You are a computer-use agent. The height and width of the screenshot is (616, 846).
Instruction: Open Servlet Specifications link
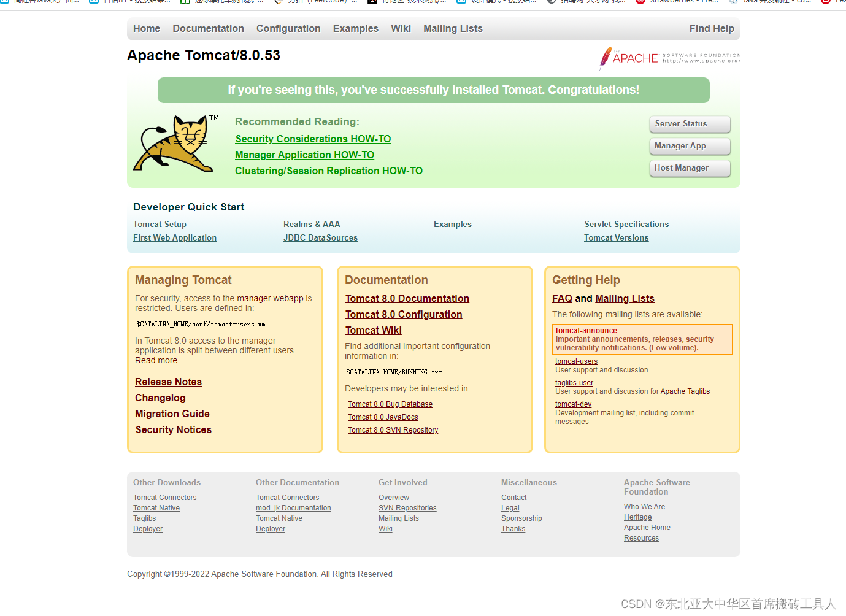coord(626,225)
